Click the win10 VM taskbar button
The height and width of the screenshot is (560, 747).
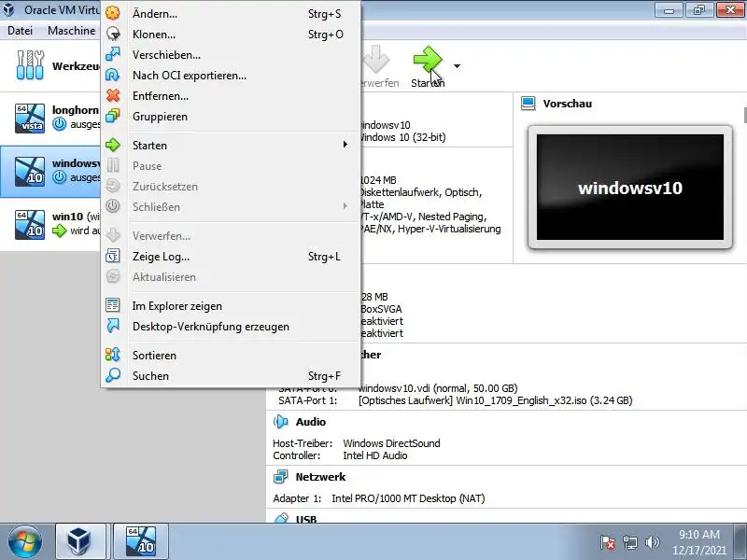(x=141, y=541)
